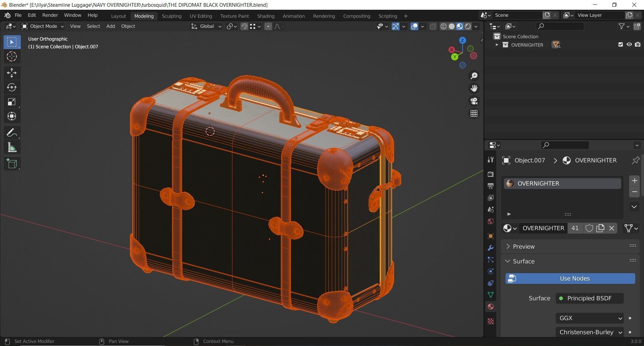Open the Texture properties tab
The width and height of the screenshot is (644, 346).
(490, 321)
